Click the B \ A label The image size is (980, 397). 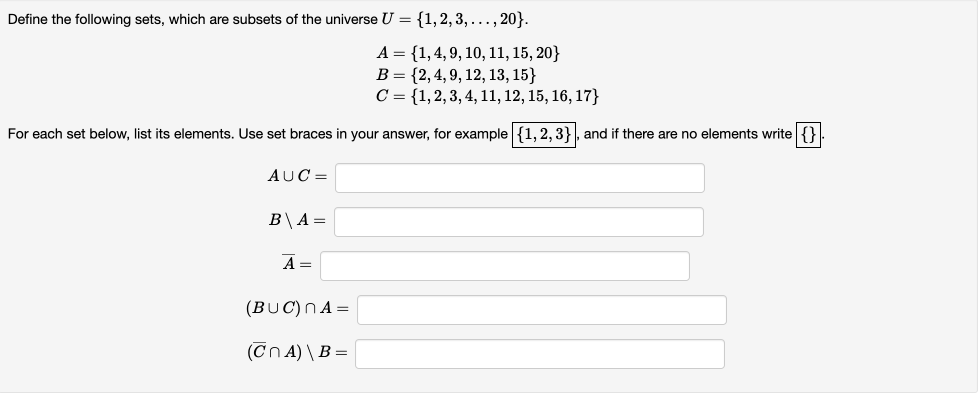click(290, 220)
